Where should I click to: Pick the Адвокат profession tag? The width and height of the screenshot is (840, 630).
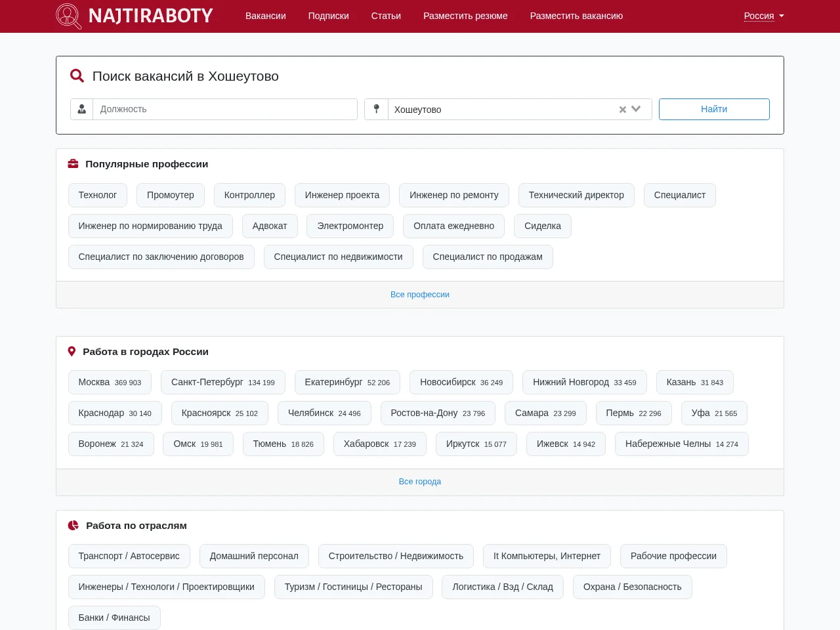(270, 226)
